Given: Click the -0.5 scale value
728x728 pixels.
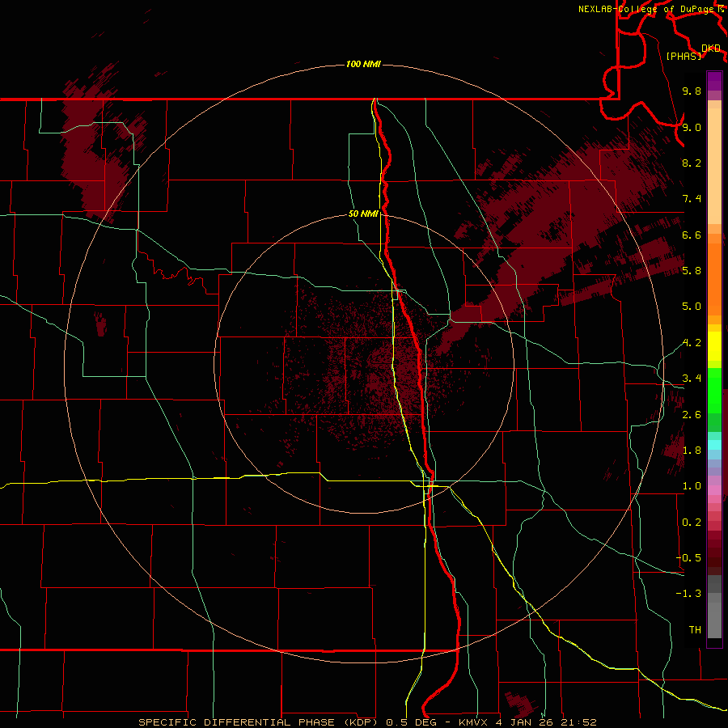Looking at the screenshot, I should point(688,558).
